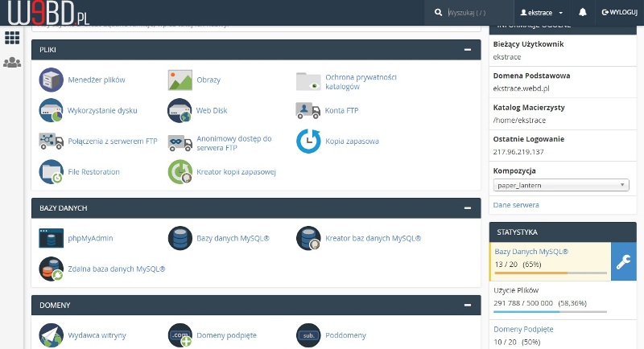Click the Obrazy text link
Image resolution: width=644 pixels, height=349 pixels.
pos(208,80)
